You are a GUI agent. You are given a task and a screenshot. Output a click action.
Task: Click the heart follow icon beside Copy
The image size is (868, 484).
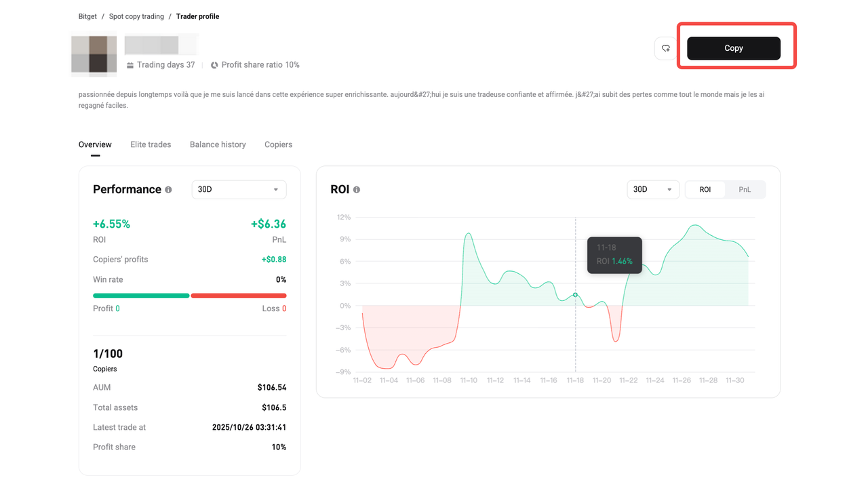click(665, 48)
